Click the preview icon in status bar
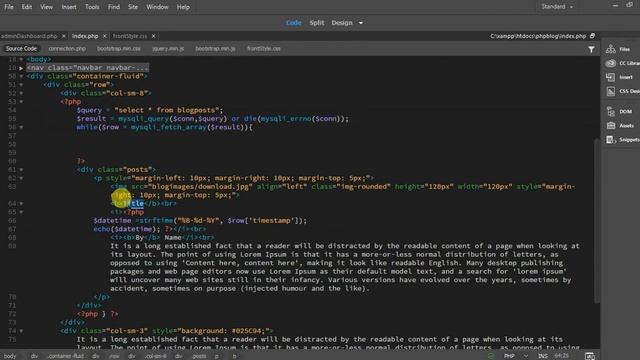This screenshot has width=640, height=360. (x=589, y=356)
